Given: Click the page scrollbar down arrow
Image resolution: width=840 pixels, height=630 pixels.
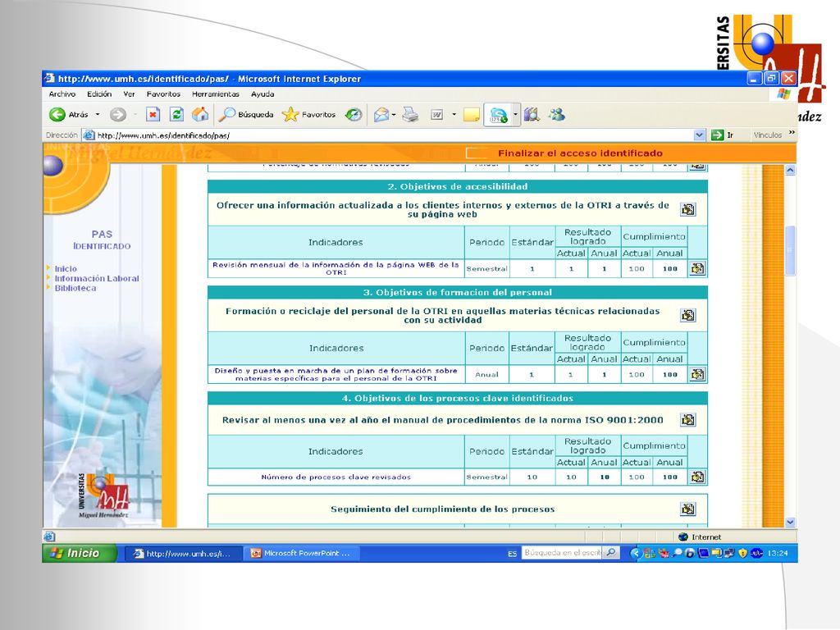Looking at the screenshot, I should [x=790, y=522].
